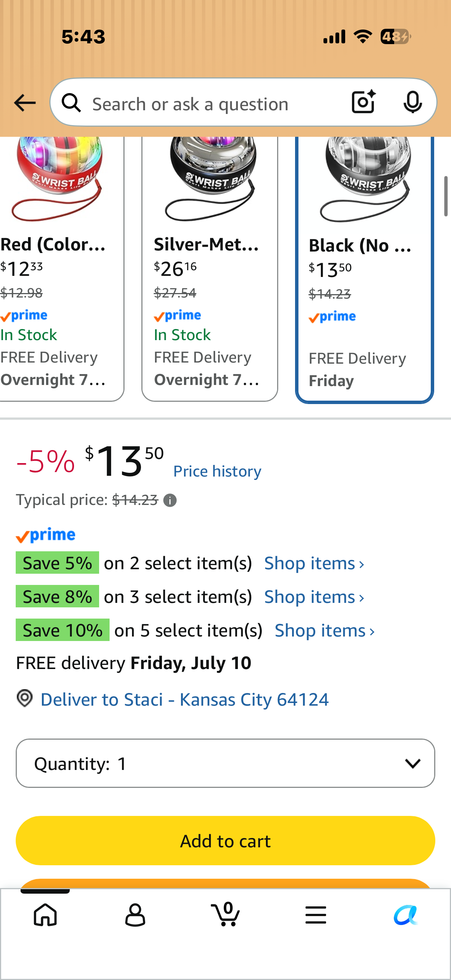This screenshot has height=980, width=451.
Task: Open the Home tab icon
Action: pos(45,915)
